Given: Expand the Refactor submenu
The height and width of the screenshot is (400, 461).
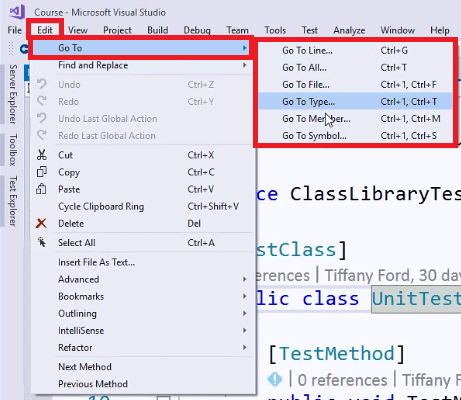Looking at the screenshot, I should [143, 347].
